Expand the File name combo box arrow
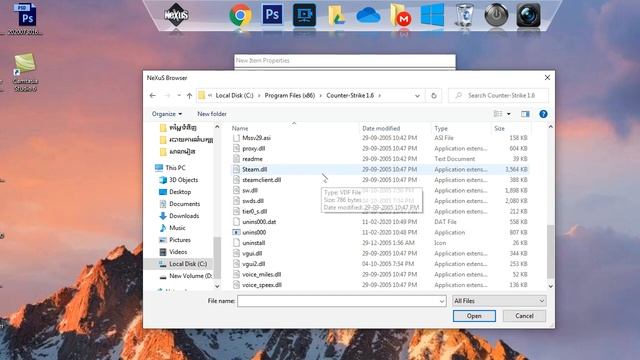Viewport: 640px width, 360px height. [x=442, y=301]
